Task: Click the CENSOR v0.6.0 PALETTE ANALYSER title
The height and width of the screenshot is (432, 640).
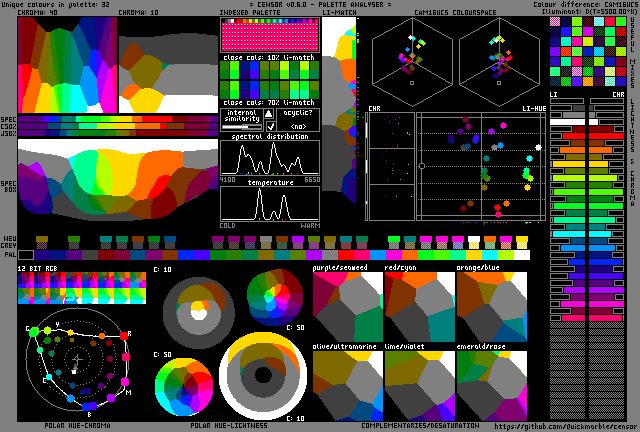Action: pyautogui.click(x=320, y=4)
